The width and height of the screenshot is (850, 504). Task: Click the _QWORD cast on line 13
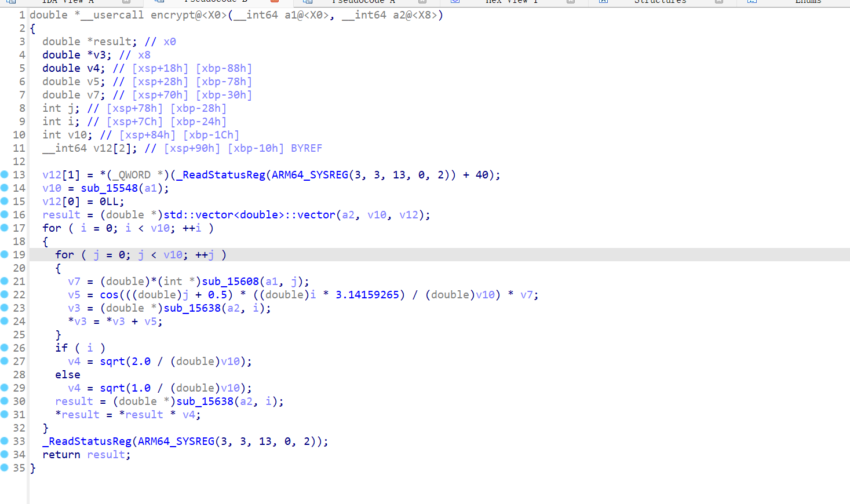pyautogui.click(x=132, y=175)
